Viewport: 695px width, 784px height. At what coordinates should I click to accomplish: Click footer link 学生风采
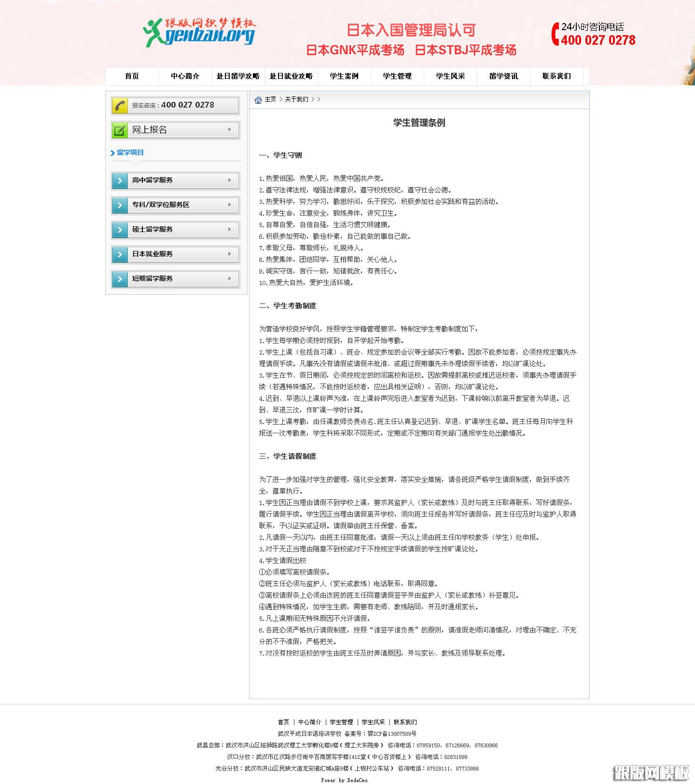point(373,722)
